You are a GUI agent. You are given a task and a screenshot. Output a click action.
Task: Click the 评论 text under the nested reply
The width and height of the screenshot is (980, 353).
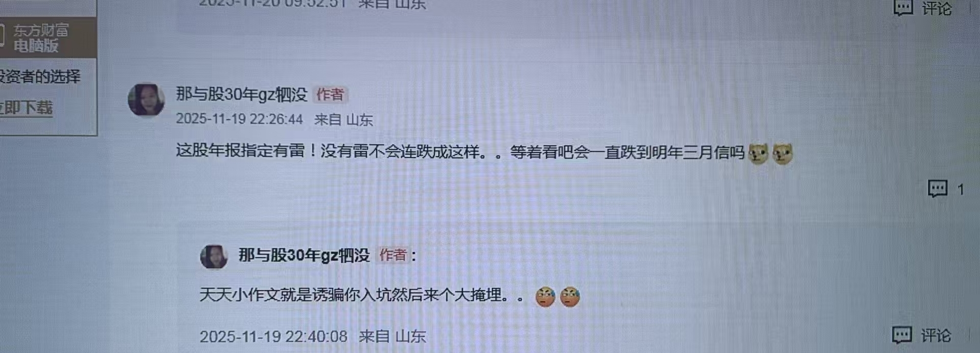(x=936, y=336)
